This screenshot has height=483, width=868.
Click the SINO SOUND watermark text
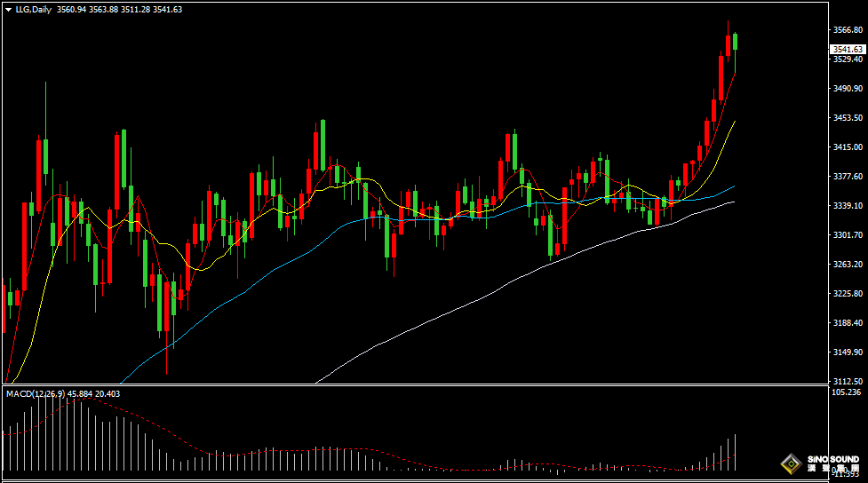tap(832, 460)
